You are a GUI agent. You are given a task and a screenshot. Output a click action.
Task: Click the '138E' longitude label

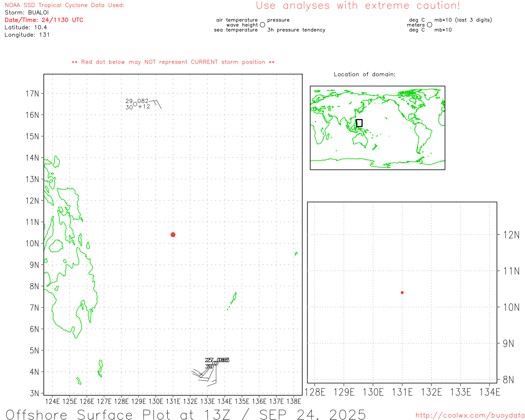(x=294, y=401)
